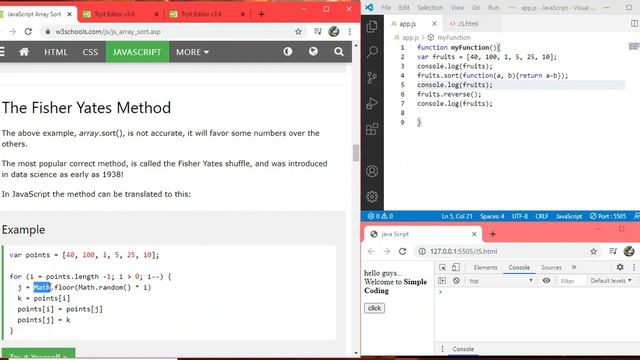Switch to the Sources tab in DevTools
The image size is (640, 360).
coord(551,267)
